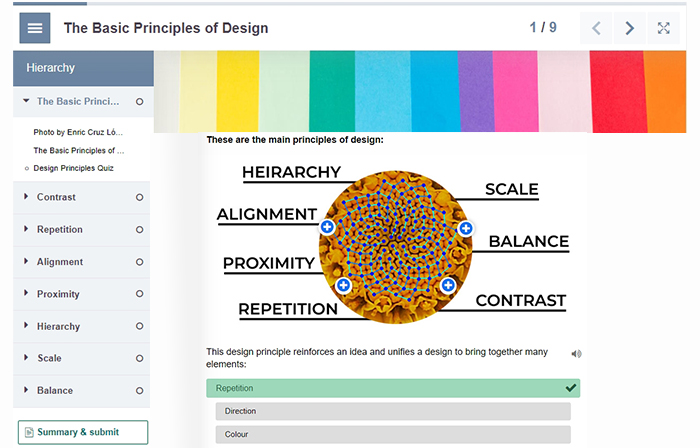Click the plus hotspot near Alignment
The width and height of the screenshot is (700, 448).
point(327,228)
